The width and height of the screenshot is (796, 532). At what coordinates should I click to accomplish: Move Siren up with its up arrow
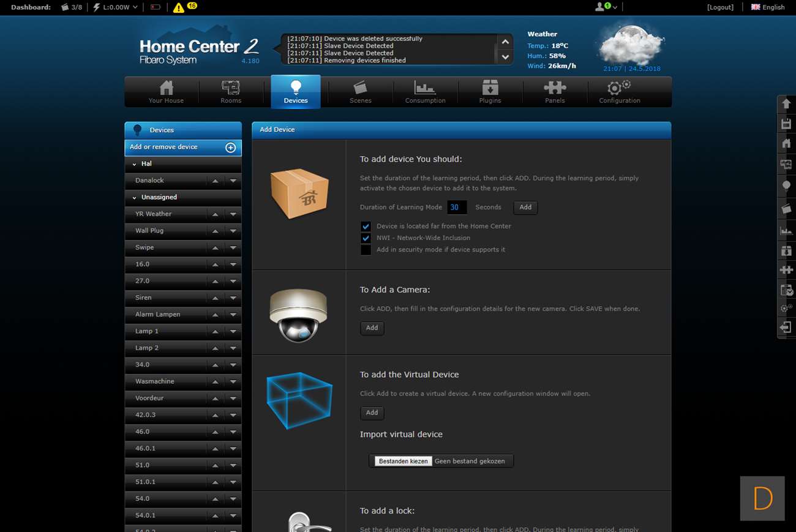click(x=216, y=298)
